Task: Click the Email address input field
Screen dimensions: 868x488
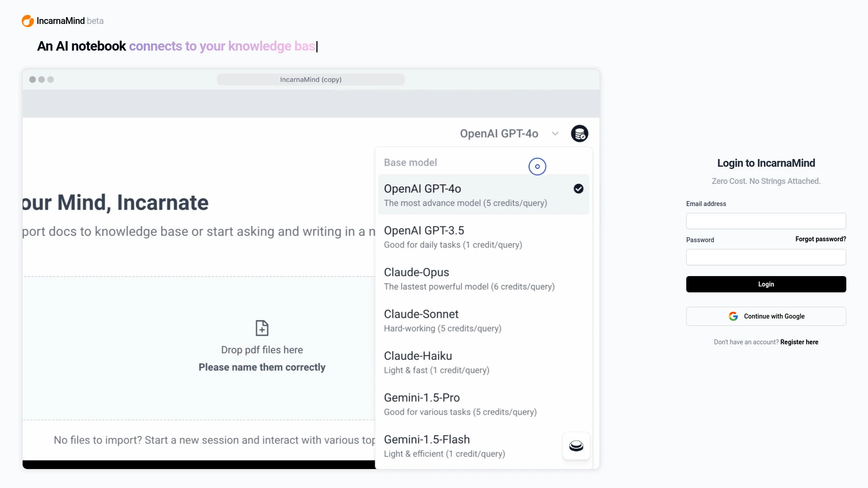Action: (766, 221)
